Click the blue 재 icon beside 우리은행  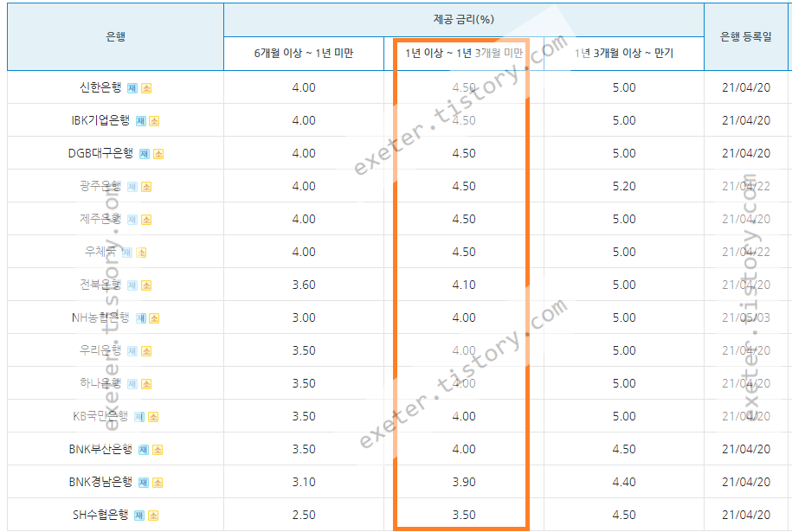[x=132, y=351]
